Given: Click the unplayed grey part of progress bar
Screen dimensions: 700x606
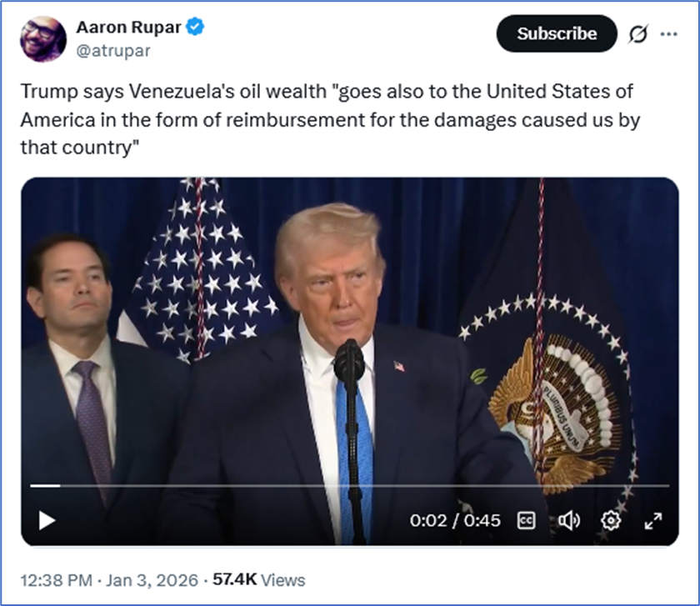Looking at the screenshot, I should pyautogui.click(x=365, y=485).
